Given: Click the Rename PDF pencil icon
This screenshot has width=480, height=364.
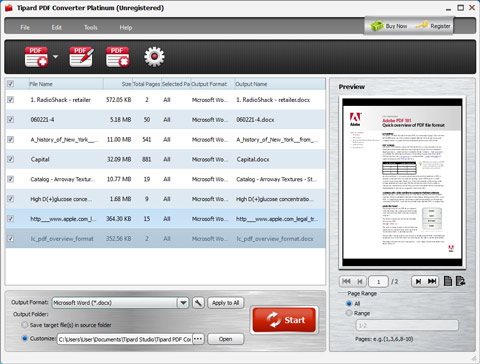Looking at the screenshot, I should [x=81, y=57].
